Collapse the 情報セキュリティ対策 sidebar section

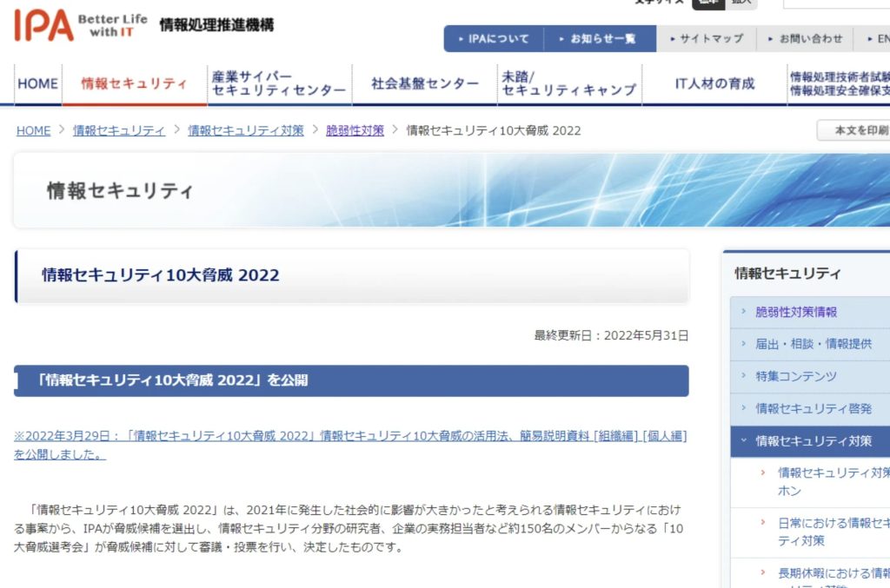coord(811,441)
